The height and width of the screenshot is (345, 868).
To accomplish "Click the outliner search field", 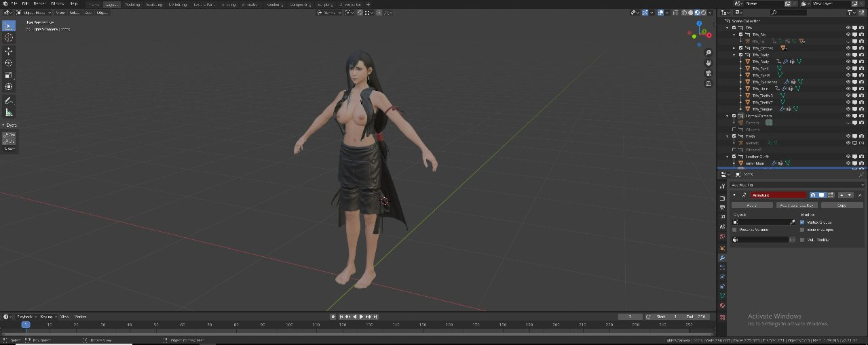I will coord(787,12).
